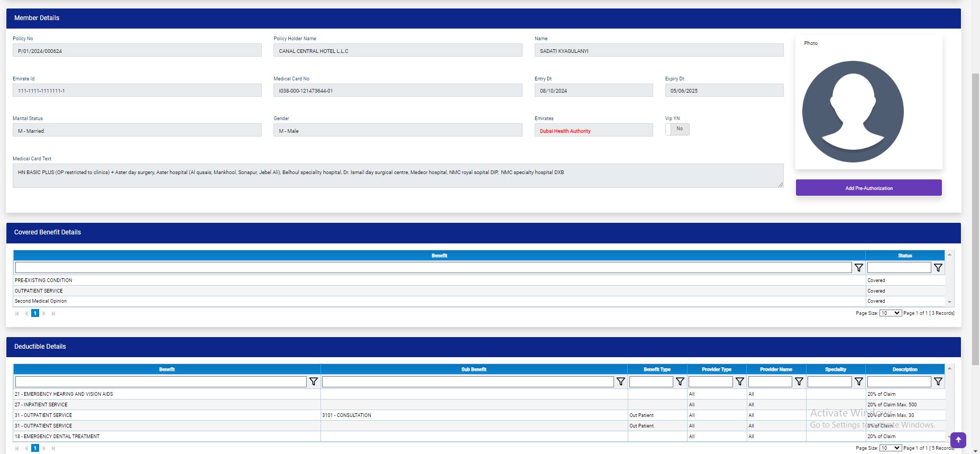Open Provider Name column filter icon
The height and width of the screenshot is (454, 980).
799,382
